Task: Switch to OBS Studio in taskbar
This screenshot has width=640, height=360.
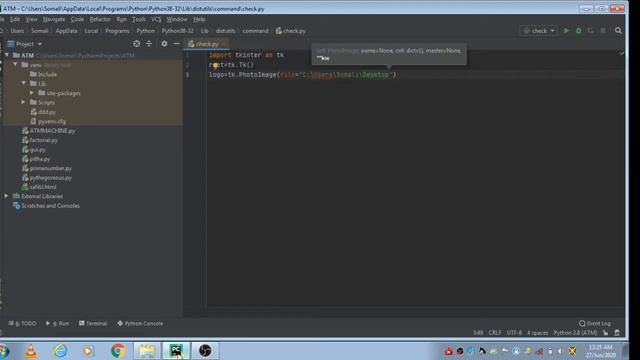Action: [x=205, y=351]
